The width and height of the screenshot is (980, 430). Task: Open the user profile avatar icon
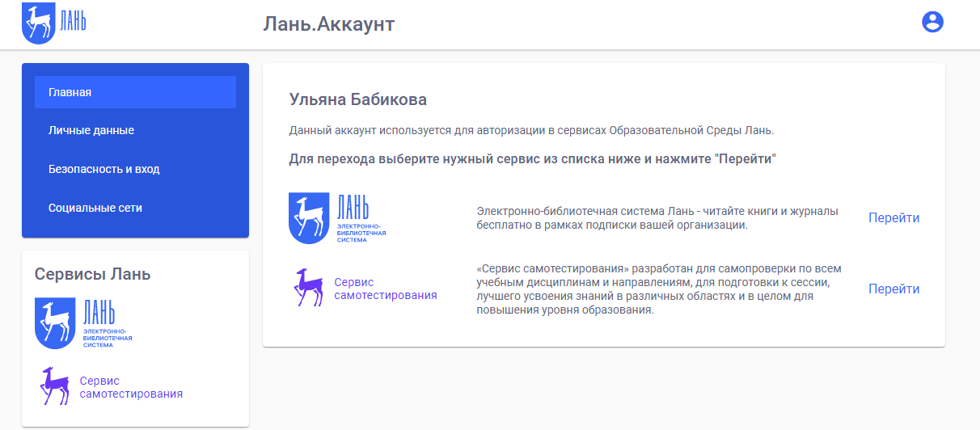[932, 22]
